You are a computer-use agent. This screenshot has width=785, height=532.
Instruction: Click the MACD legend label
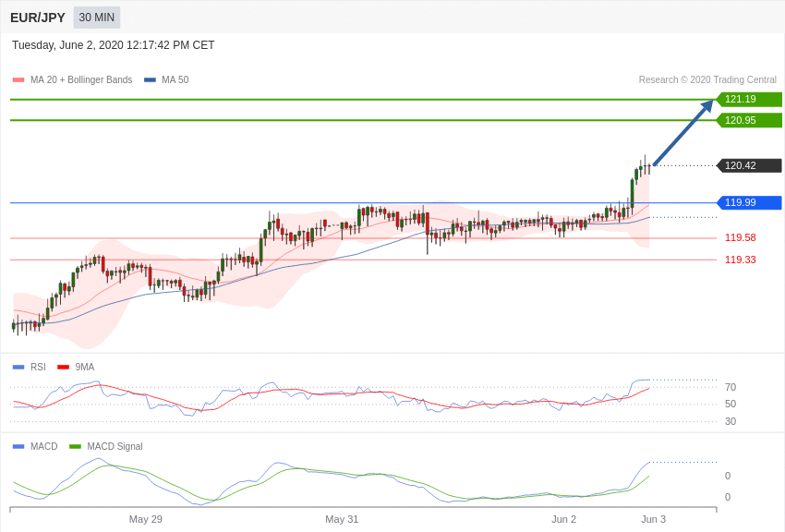click(44, 446)
